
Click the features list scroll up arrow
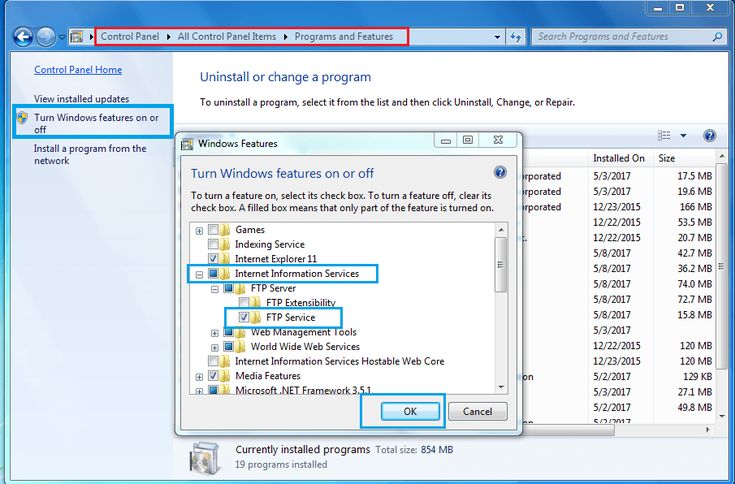tap(501, 230)
